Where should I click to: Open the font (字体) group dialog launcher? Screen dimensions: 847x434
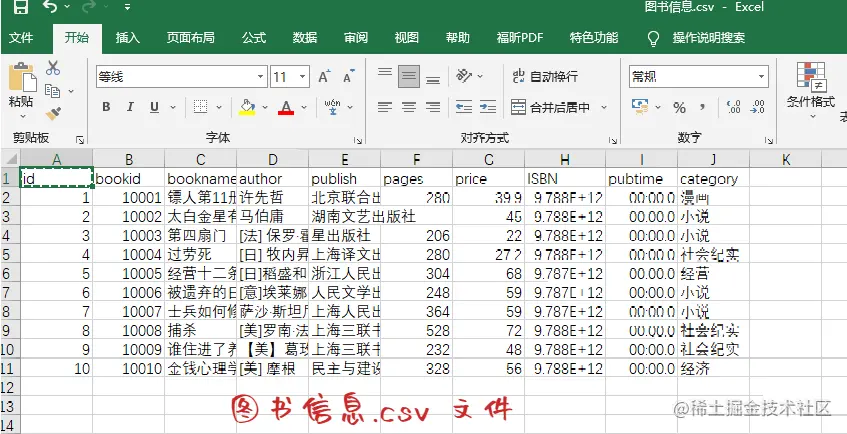[358, 141]
